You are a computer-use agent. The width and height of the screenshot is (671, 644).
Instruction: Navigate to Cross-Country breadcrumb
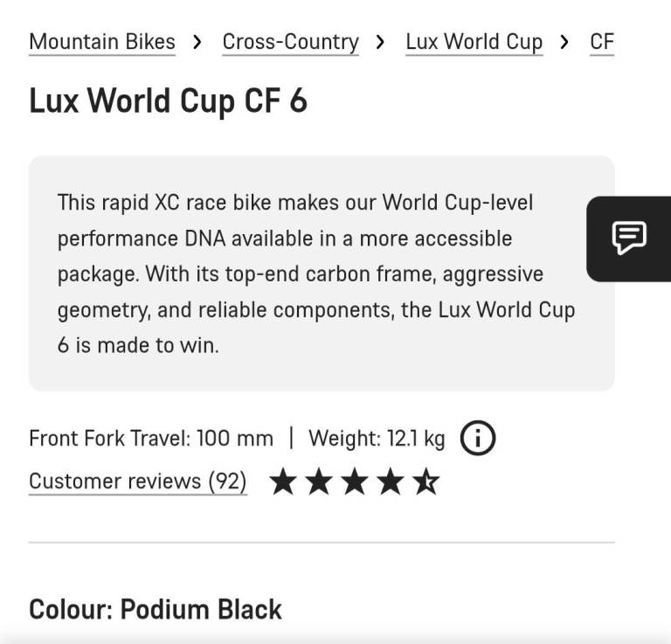pyautogui.click(x=290, y=41)
